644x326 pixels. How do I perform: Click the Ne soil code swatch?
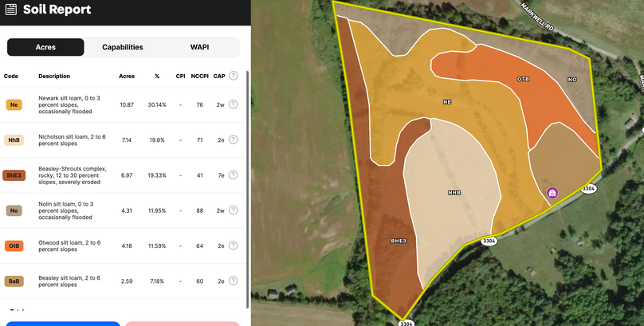pos(14,105)
